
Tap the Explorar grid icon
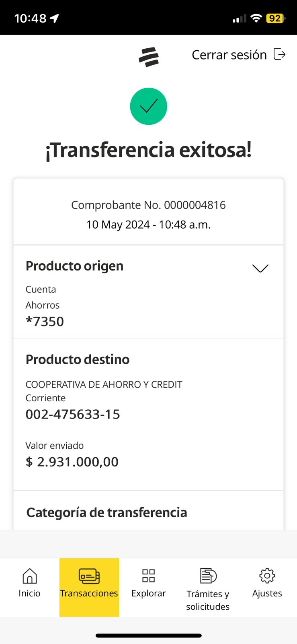click(148, 576)
